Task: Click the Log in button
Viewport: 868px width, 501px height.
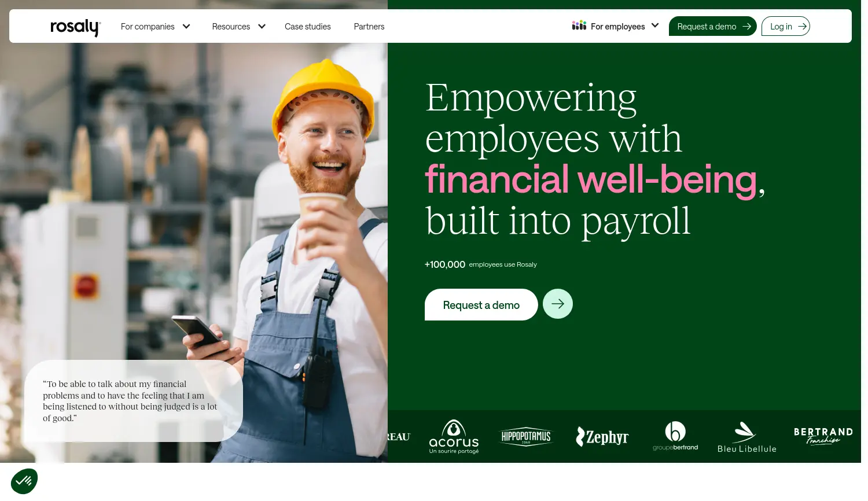Action: click(785, 26)
